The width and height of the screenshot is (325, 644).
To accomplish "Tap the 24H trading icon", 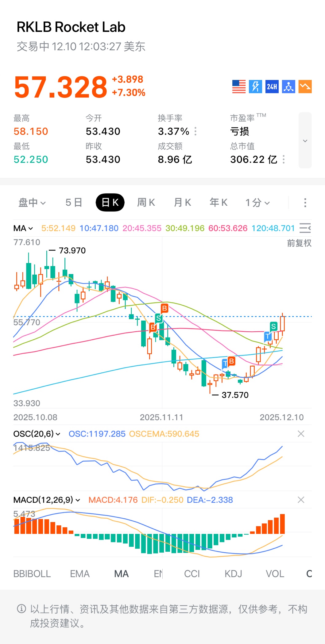I will coord(272,86).
